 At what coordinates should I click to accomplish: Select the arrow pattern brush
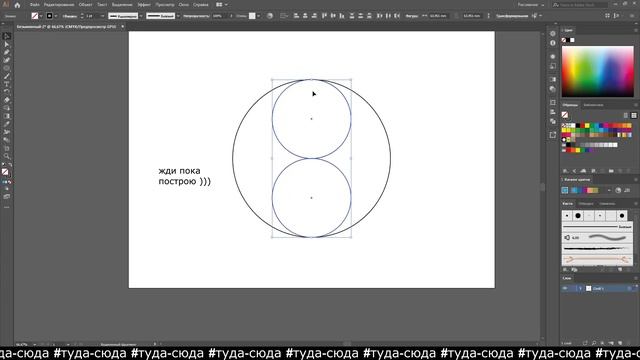pyautogui.click(x=597, y=259)
